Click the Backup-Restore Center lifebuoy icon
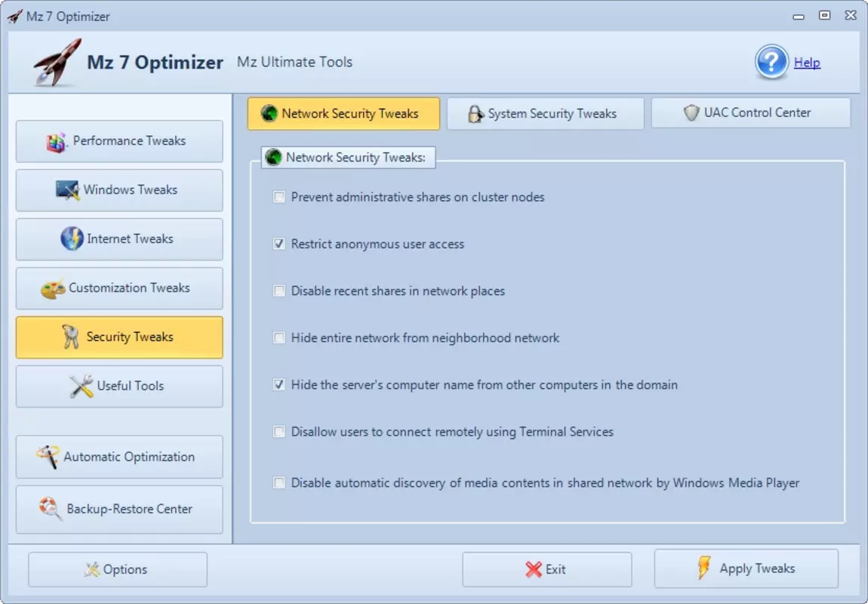 [x=50, y=509]
